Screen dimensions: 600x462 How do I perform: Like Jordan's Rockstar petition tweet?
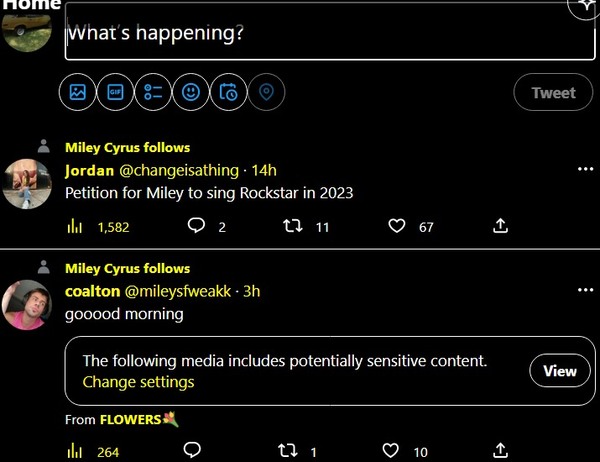click(x=398, y=227)
